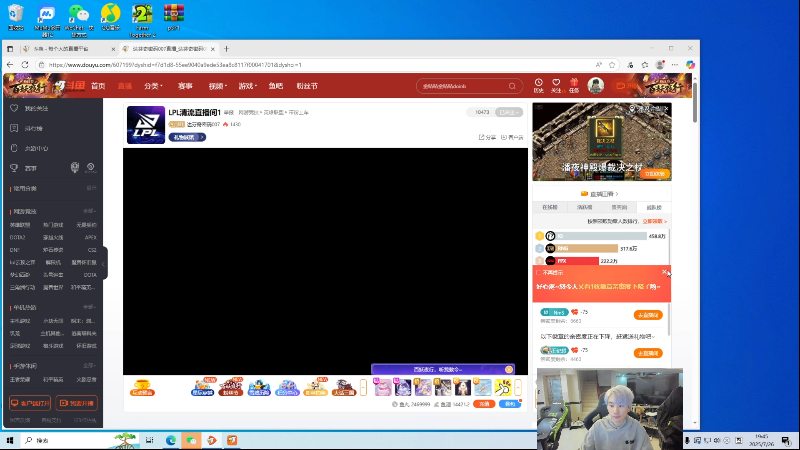
Task: Click the icon right of the share button
Action: [504, 137]
